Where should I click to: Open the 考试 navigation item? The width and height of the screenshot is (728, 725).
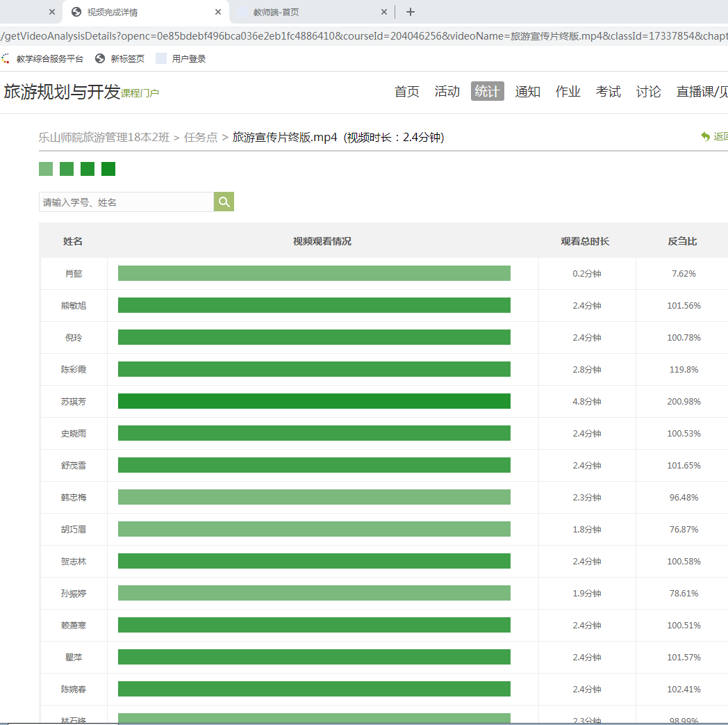608,92
